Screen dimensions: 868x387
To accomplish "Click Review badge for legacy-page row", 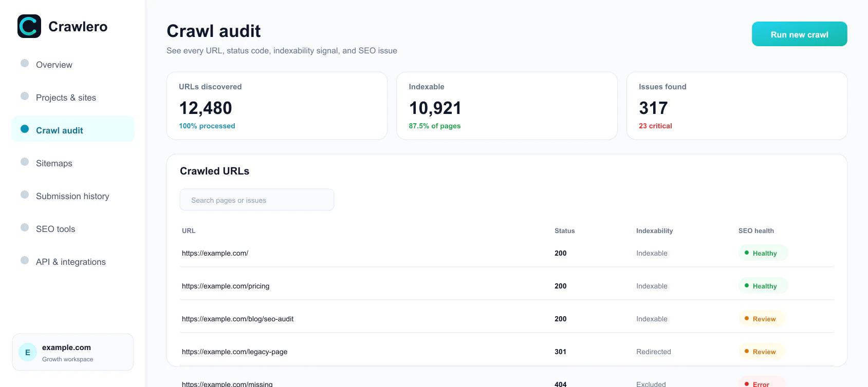I will click(762, 351).
